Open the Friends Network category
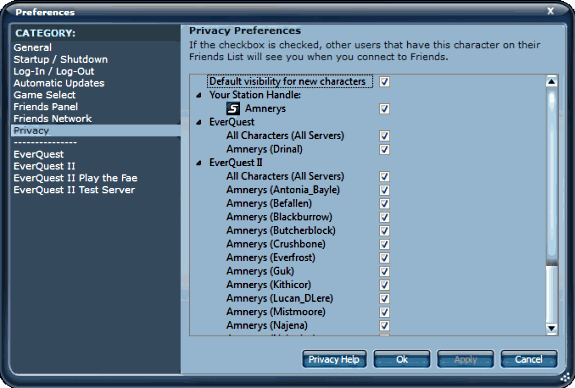This screenshot has width=575, height=388. [52, 118]
